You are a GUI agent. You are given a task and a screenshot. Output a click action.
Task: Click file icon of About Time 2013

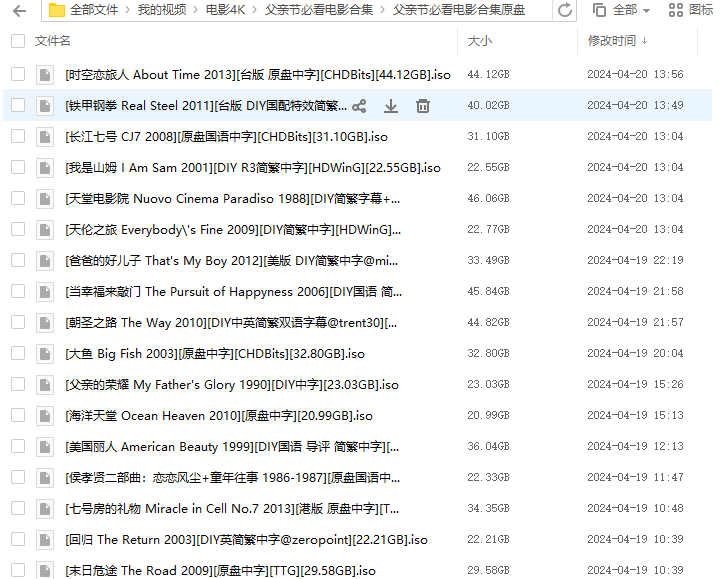coord(45,75)
